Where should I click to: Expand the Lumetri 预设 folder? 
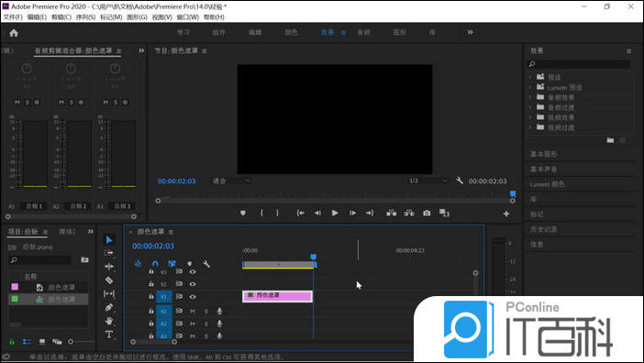(x=530, y=87)
